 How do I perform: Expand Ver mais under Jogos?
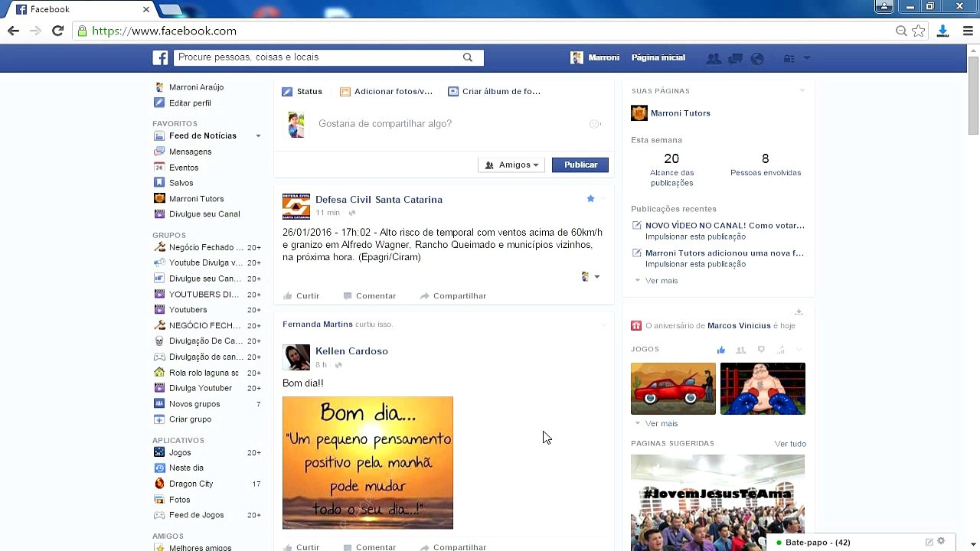click(661, 424)
